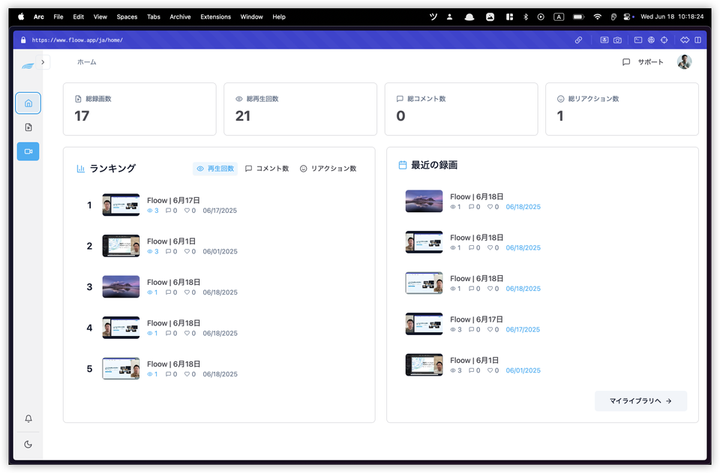Click the 総リアクション数 card showing 1
Viewport: 720px width, 473px height.
[622, 109]
